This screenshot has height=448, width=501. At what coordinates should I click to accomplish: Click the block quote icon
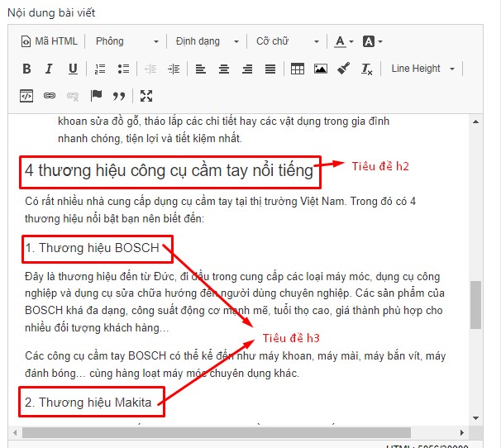(119, 96)
